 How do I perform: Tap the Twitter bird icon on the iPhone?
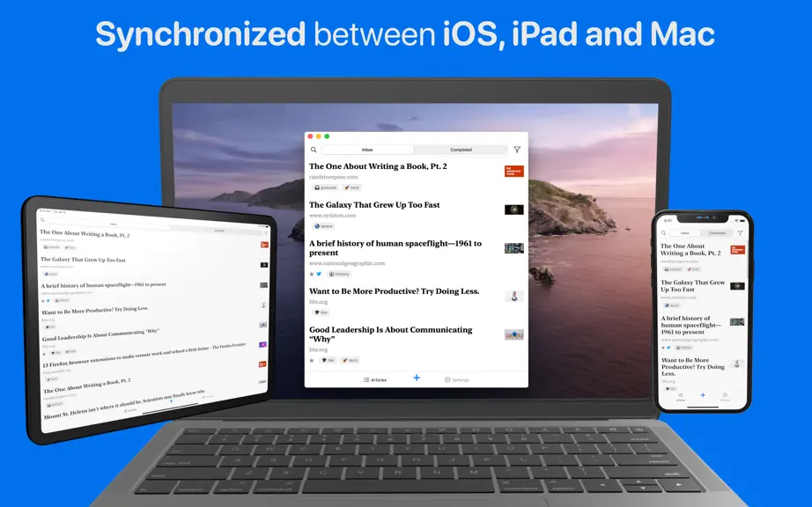[x=668, y=347]
